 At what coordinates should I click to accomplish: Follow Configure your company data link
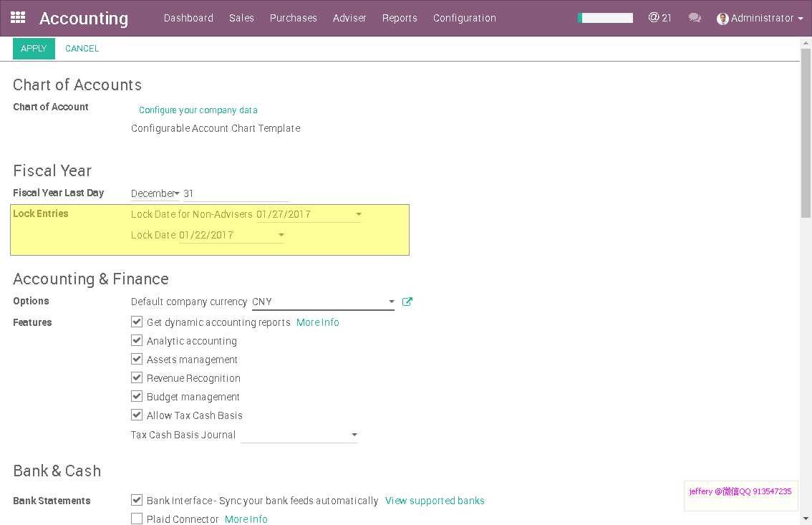pyautogui.click(x=198, y=110)
